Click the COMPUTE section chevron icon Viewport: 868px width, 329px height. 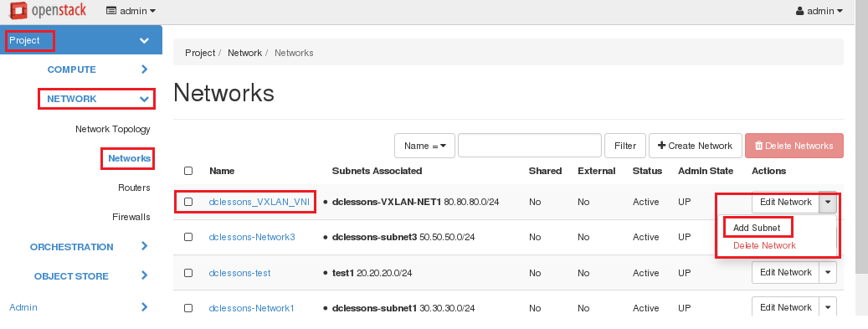tap(145, 69)
